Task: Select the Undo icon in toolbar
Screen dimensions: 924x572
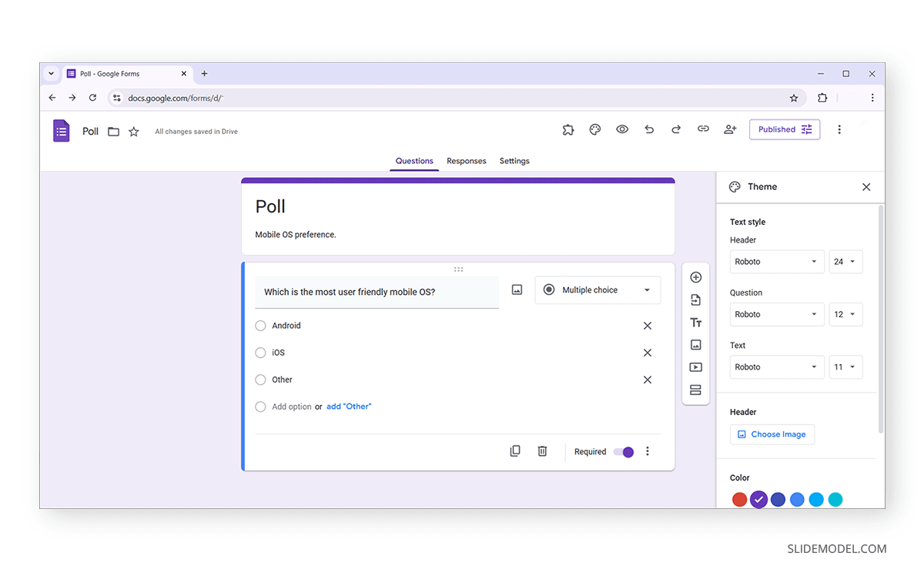Action: pyautogui.click(x=649, y=129)
